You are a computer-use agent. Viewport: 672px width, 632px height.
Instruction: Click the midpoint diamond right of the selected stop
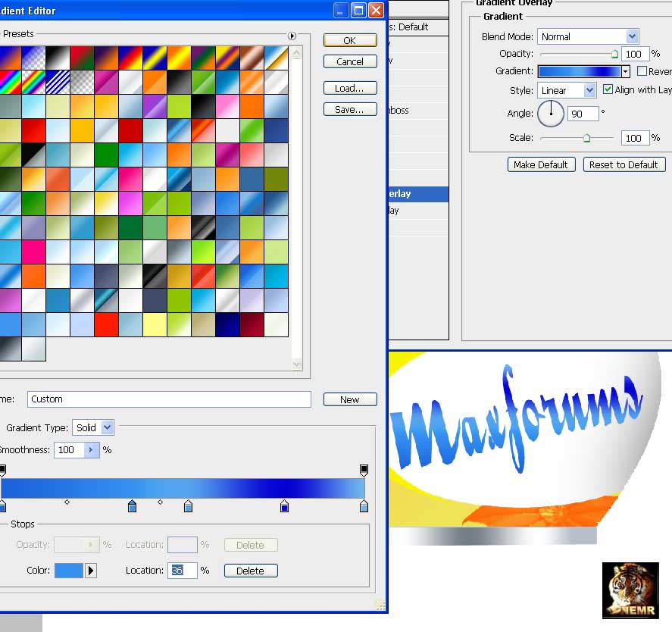click(x=160, y=502)
